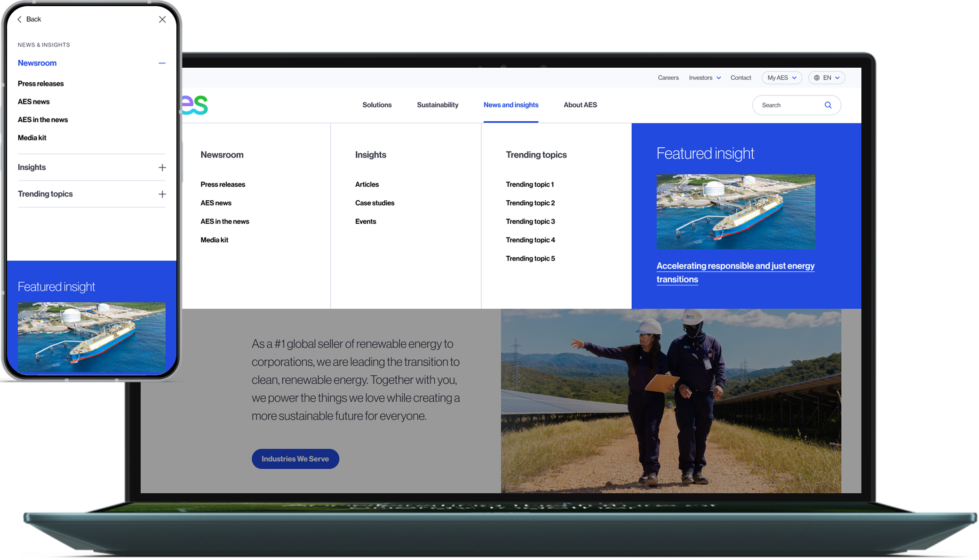Open My AES dropdown
Screen dimensions: 979x560
point(782,78)
